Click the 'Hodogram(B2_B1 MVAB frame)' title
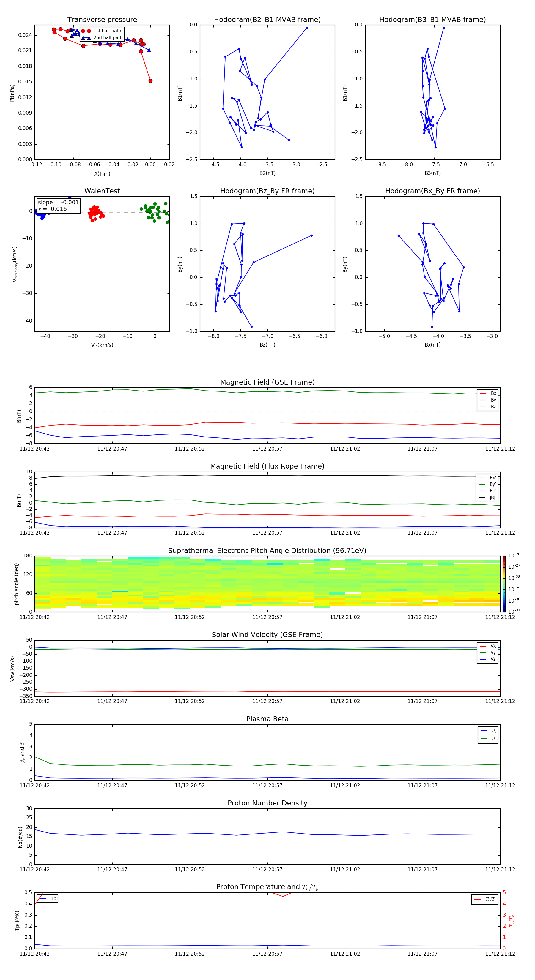 click(x=267, y=19)
